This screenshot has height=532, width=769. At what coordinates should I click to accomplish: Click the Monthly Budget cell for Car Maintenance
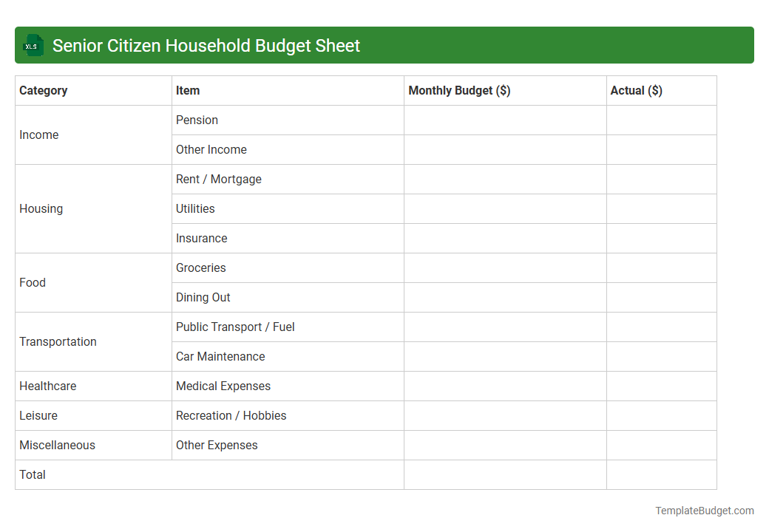pyautogui.click(x=505, y=356)
